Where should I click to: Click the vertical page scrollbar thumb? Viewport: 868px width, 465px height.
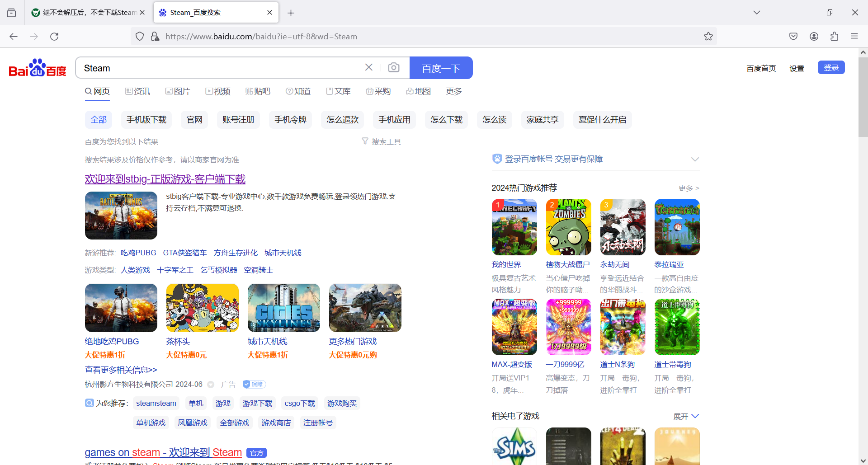tap(863, 97)
